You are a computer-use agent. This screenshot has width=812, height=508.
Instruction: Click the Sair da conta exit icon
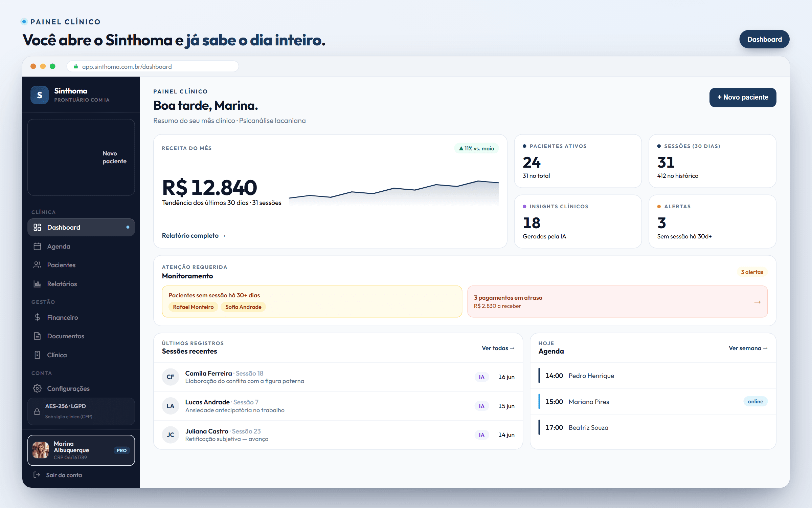tap(37, 475)
